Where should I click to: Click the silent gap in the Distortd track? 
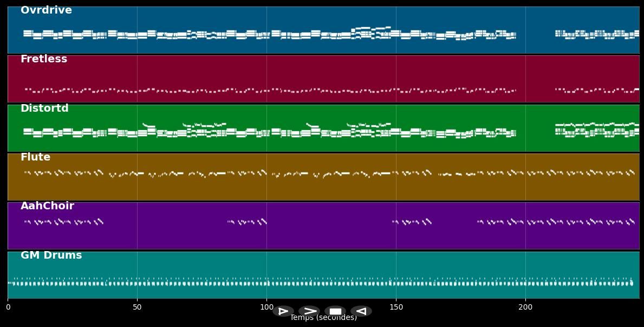click(x=535, y=130)
